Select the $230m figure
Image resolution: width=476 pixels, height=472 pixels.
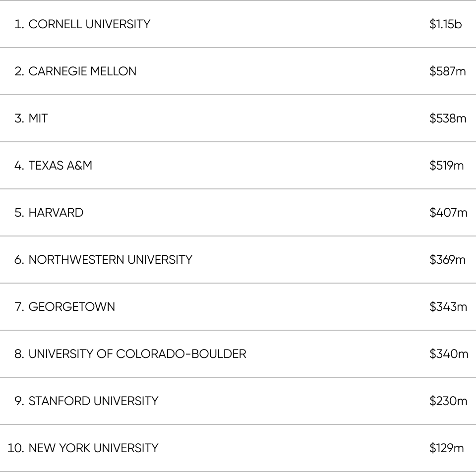pos(448,401)
